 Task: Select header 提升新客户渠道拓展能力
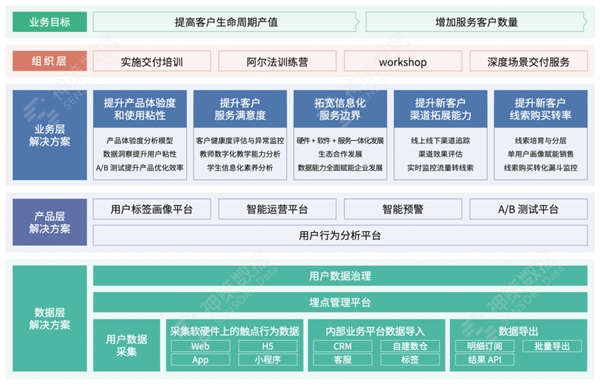pos(440,109)
